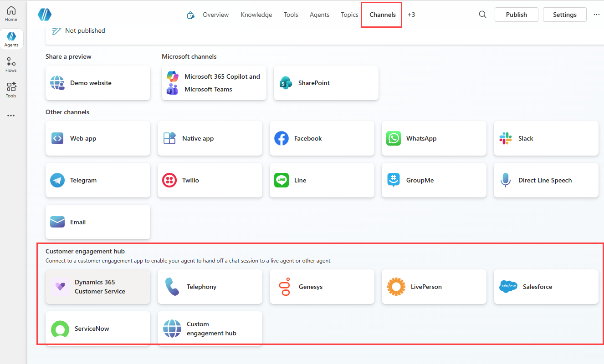This screenshot has width=604, height=364.
Task: Click the Native app icon
Action: 169,138
